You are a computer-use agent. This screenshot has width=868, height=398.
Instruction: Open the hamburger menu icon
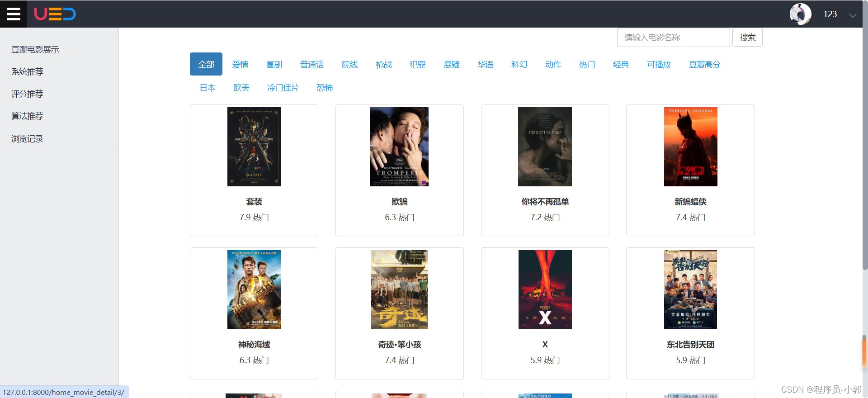tap(14, 14)
